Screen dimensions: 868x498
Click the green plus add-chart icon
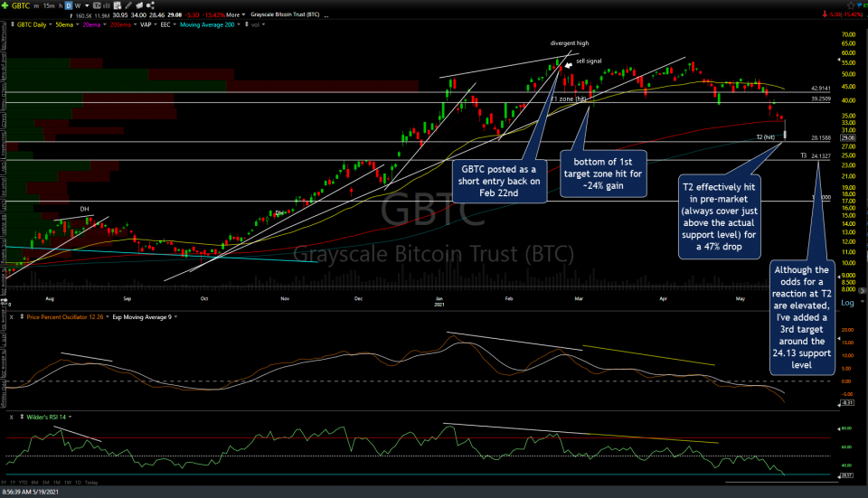click(5, 5)
